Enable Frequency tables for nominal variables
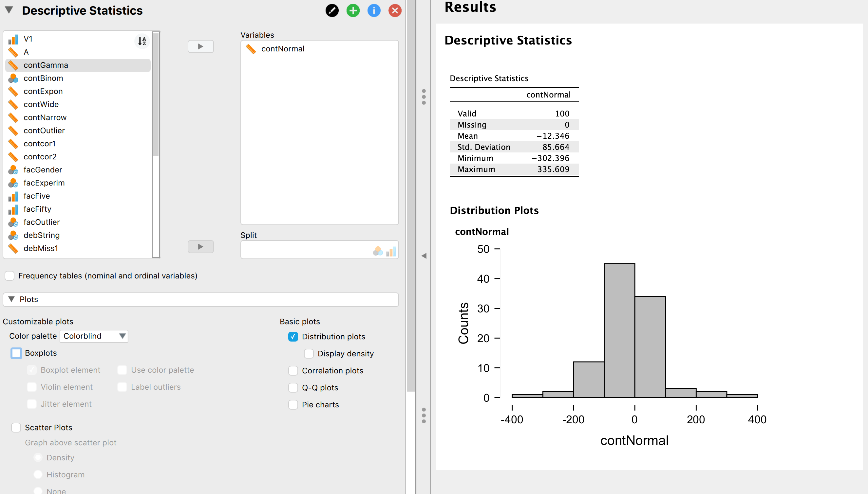The image size is (868, 494). click(9, 276)
